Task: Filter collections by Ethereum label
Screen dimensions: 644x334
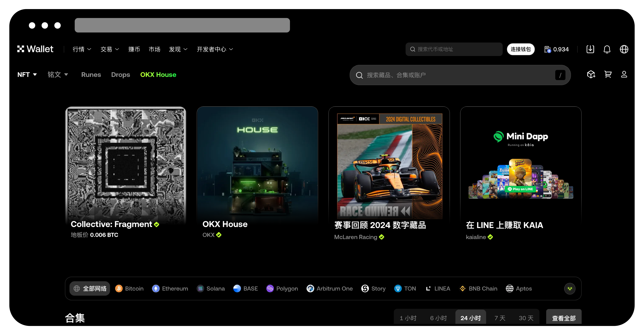Action: 175,289
